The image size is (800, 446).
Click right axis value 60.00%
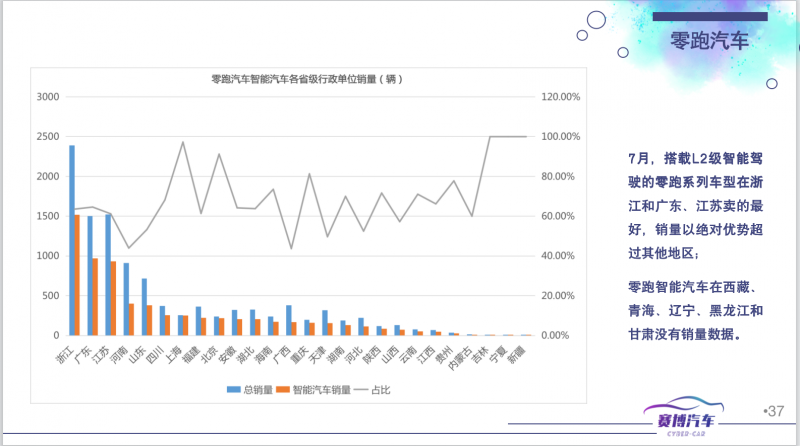pos(558,216)
